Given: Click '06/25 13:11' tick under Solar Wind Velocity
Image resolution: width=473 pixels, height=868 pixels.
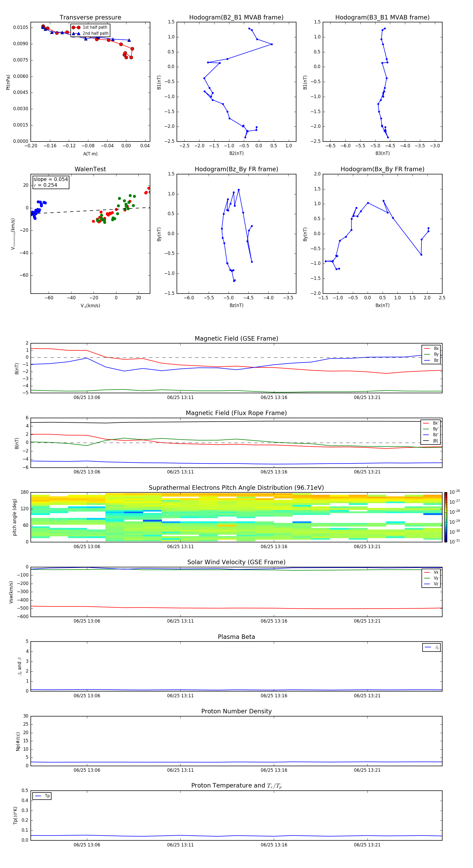Looking at the screenshot, I should [x=181, y=621].
